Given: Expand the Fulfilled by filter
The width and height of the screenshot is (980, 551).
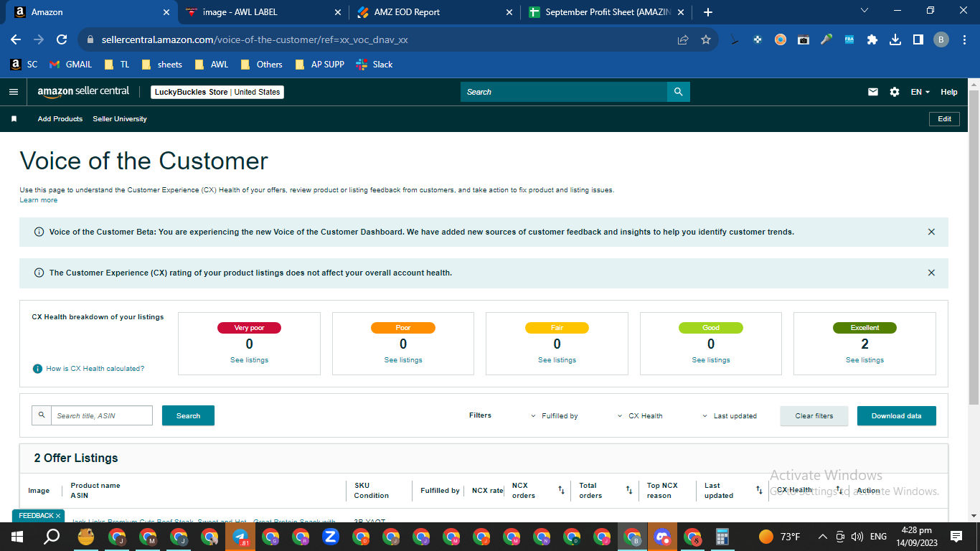Looking at the screenshot, I should (x=555, y=416).
